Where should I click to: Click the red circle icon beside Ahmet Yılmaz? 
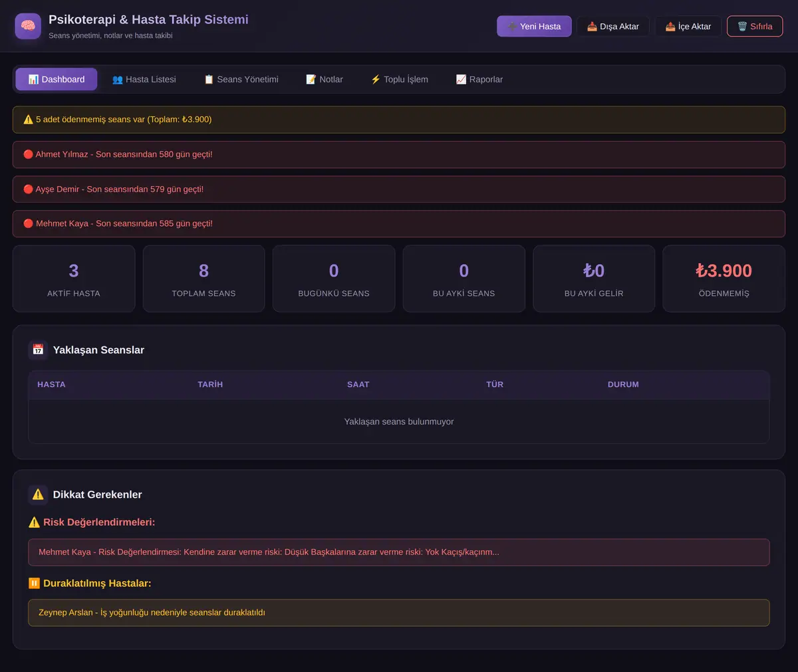28,154
